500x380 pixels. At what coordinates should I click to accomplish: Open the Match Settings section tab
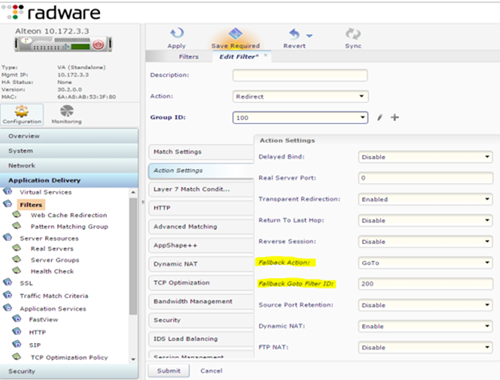click(201, 152)
